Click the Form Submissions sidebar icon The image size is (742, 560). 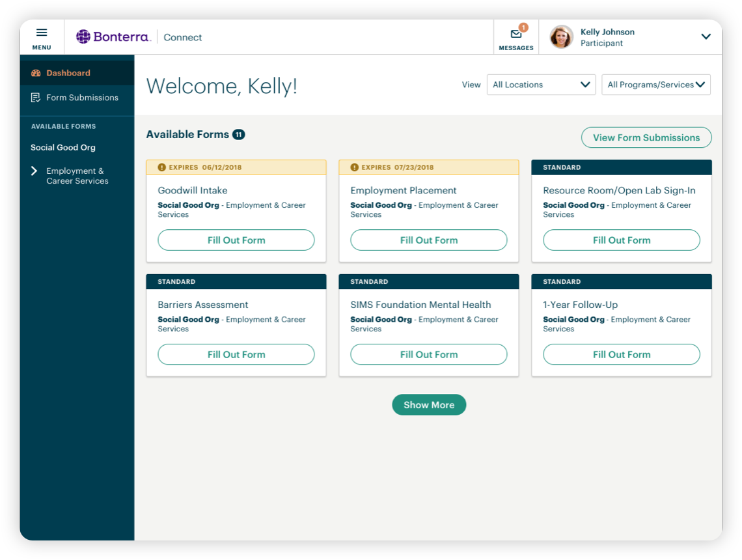click(36, 98)
